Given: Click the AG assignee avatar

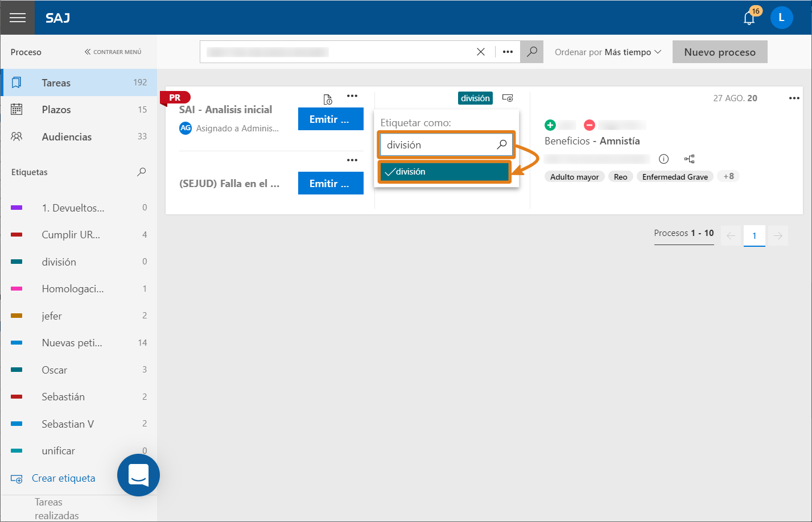Looking at the screenshot, I should pyautogui.click(x=186, y=129).
